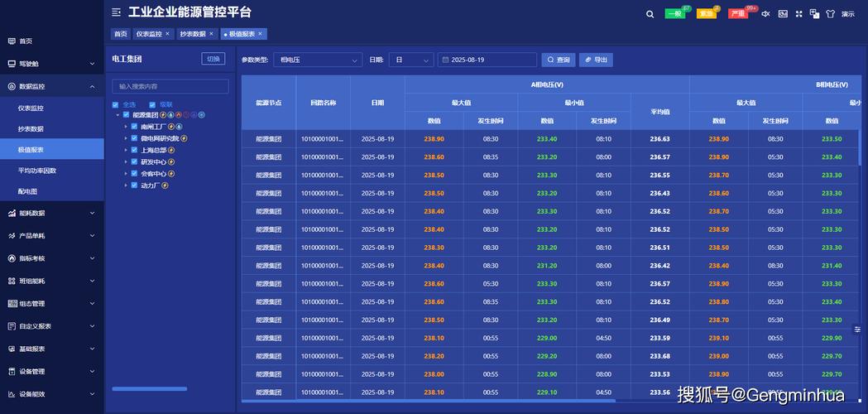Change theme with the T-shirt icon
Screen dimensions: 868x414
click(x=831, y=14)
